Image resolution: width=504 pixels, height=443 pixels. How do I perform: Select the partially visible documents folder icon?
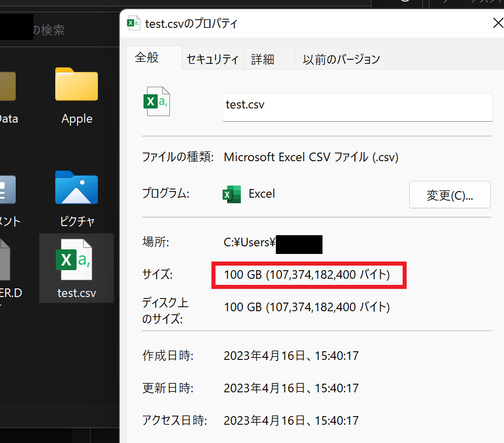click(8, 190)
